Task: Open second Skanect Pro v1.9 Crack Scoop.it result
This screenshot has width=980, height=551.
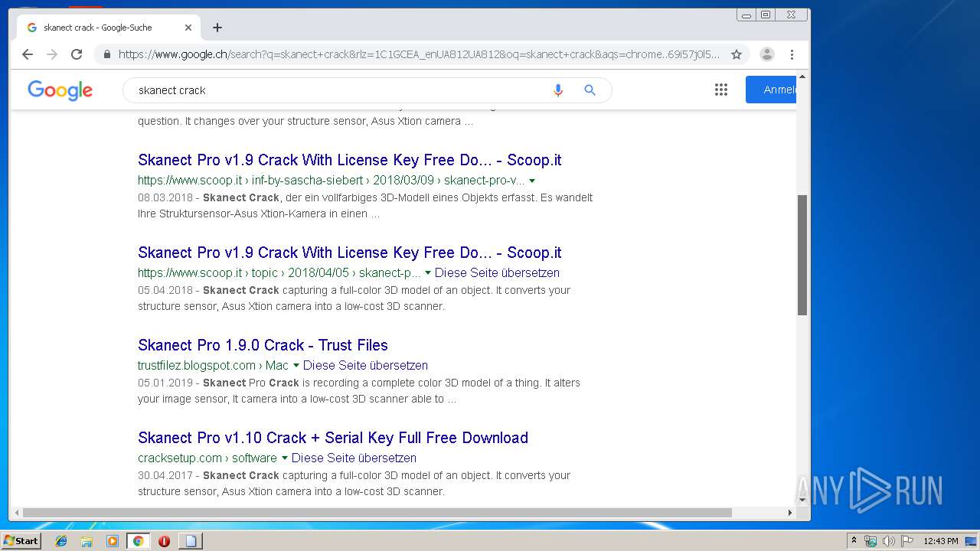Action: click(x=349, y=253)
